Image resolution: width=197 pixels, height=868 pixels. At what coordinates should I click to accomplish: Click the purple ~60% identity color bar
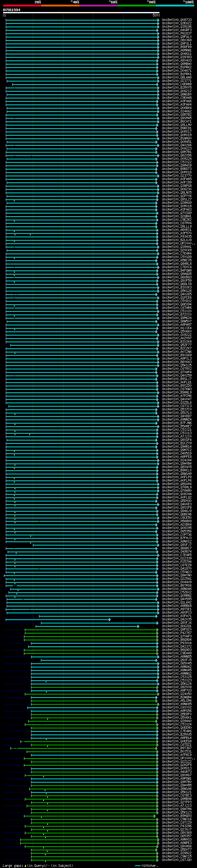[x=99, y=6]
